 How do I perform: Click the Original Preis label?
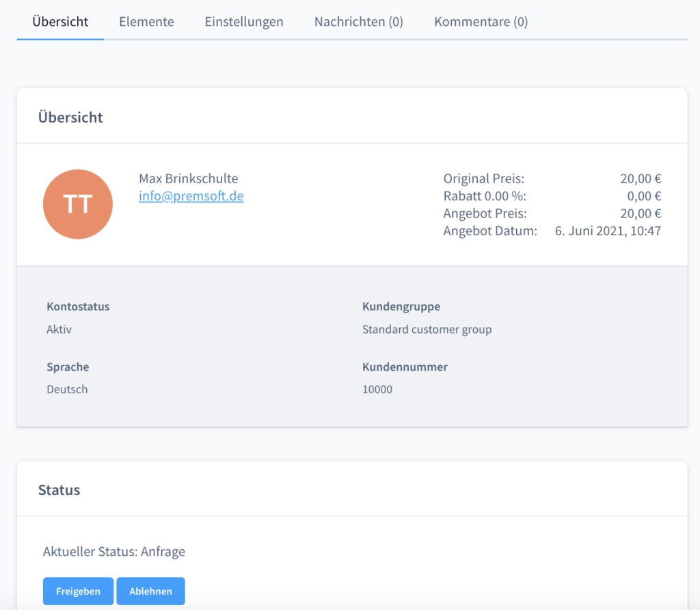(x=483, y=179)
